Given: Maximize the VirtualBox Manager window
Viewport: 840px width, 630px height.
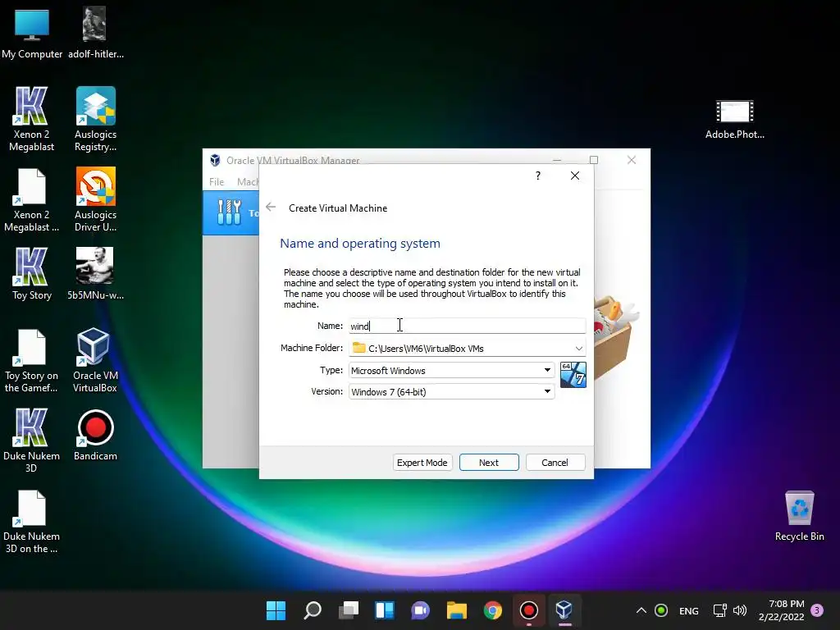Looking at the screenshot, I should pos(594,160).
